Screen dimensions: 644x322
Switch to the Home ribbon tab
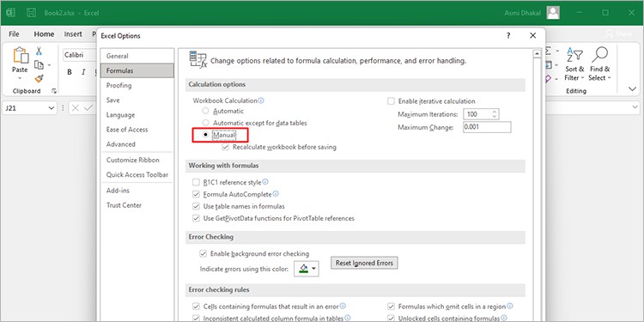point(44,34)
